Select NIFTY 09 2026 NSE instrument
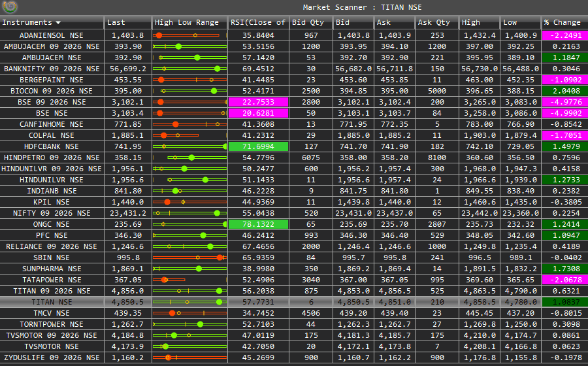 pos(52,213)
